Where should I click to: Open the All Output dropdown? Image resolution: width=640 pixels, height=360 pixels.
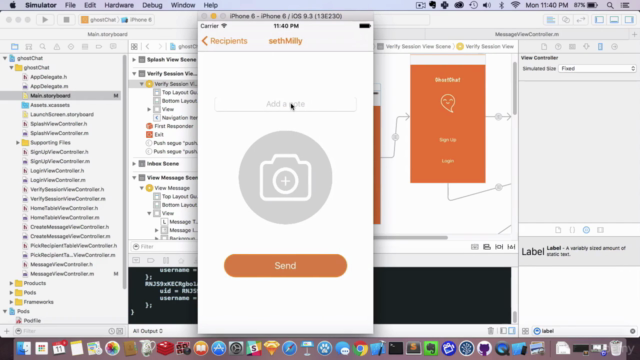(148, 331)
